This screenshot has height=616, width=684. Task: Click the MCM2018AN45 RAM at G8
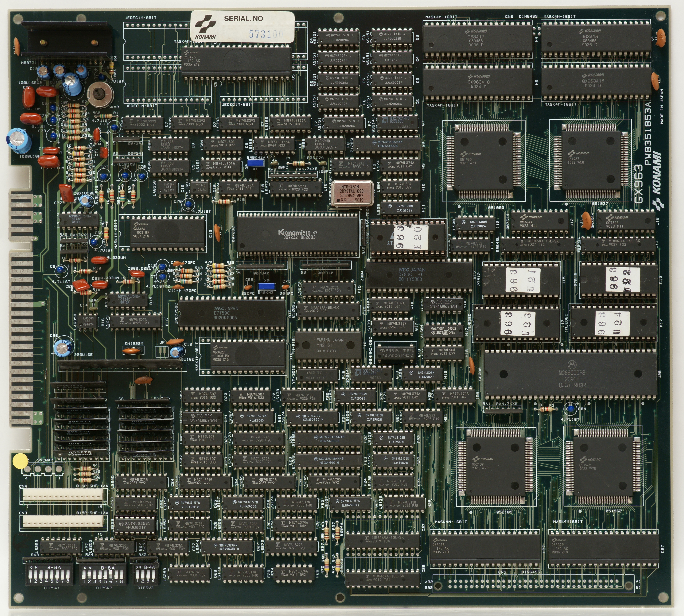pyautogui.click(x=387, y=144)
